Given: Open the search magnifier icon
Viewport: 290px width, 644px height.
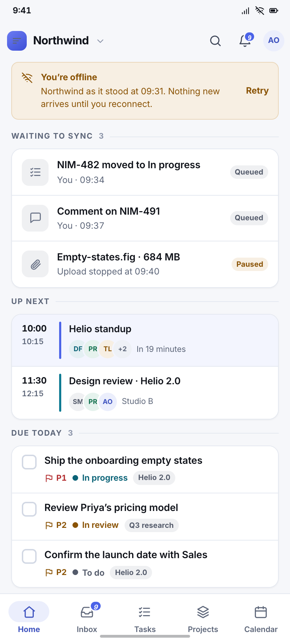Looking at the screenshot, I should pyautogui.click(x=215, y=41).
